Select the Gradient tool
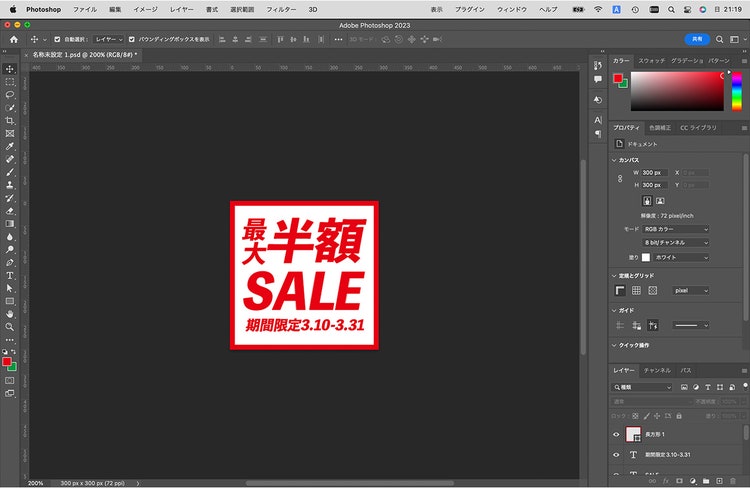The image size is (750, 488). click(x=10, y=224)
